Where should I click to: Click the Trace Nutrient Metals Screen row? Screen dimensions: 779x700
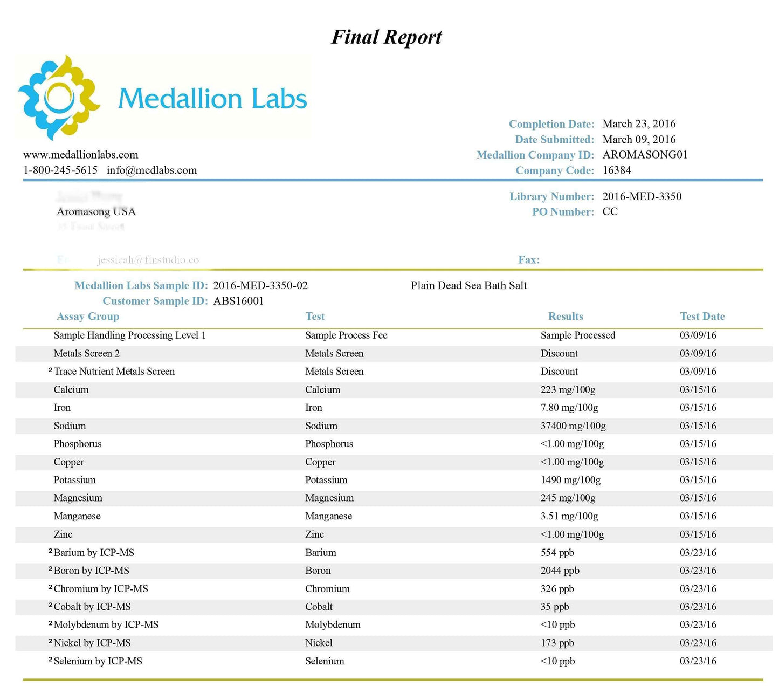114,372
